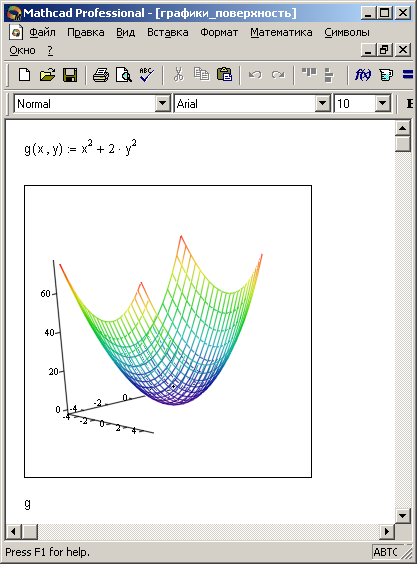This screenshot has width=417, height=564.
Task: Click the 3D surface plot region
Action: pyautogui.click(x=168, y=331)
